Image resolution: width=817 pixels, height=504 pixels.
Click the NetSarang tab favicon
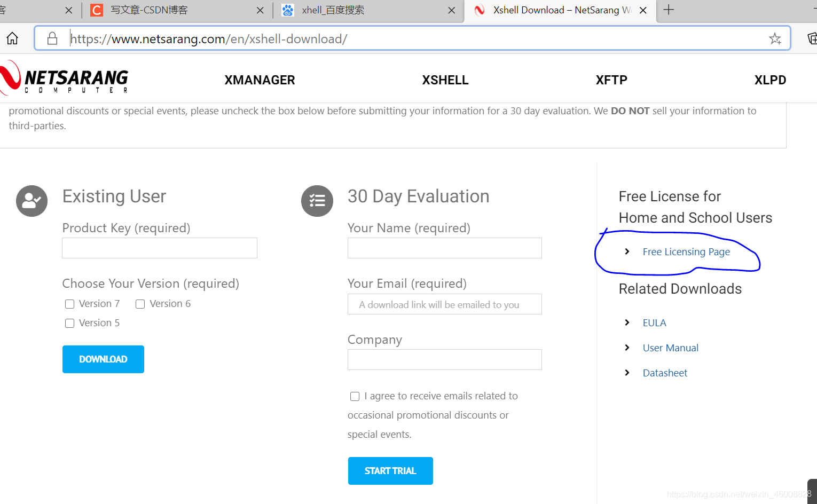pos(480,10)
